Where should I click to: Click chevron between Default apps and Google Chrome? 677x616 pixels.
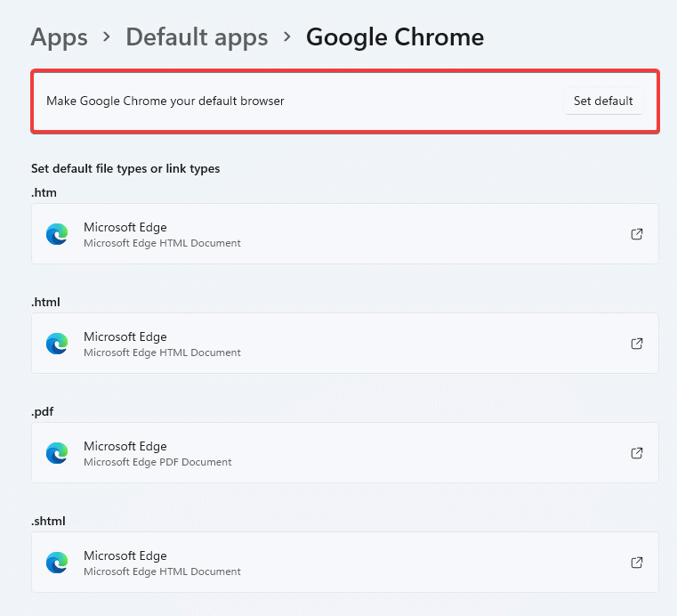pos(287,37)
